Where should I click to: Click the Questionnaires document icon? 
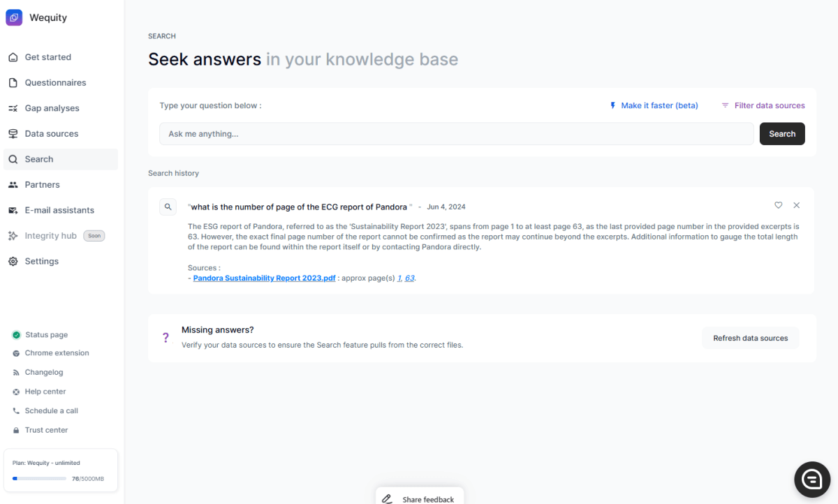[x=13, y=82]
